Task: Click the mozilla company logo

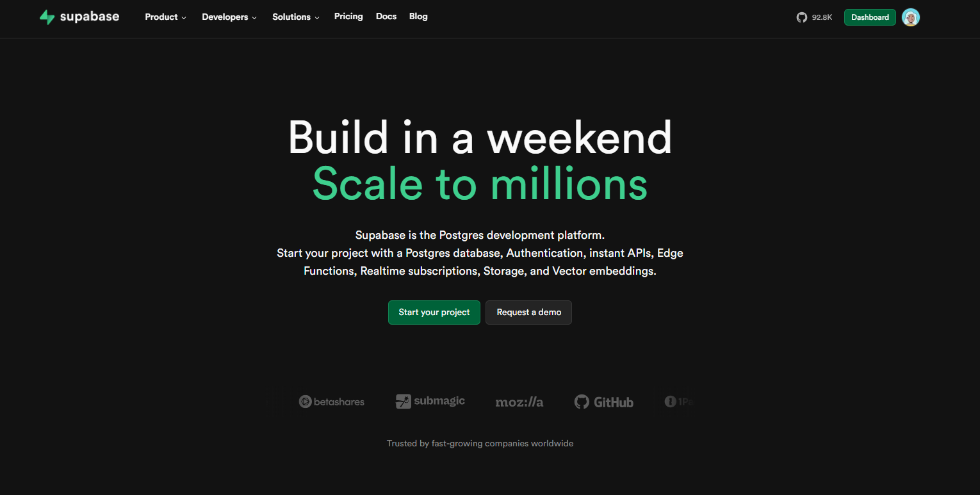Action: pyautogui.click(x=519, y=402)
